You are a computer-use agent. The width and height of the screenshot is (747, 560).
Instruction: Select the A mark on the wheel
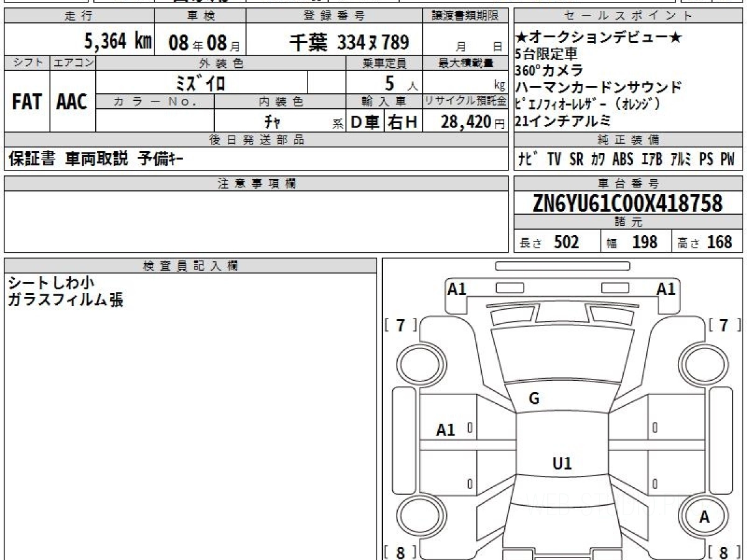coord(705,516)
